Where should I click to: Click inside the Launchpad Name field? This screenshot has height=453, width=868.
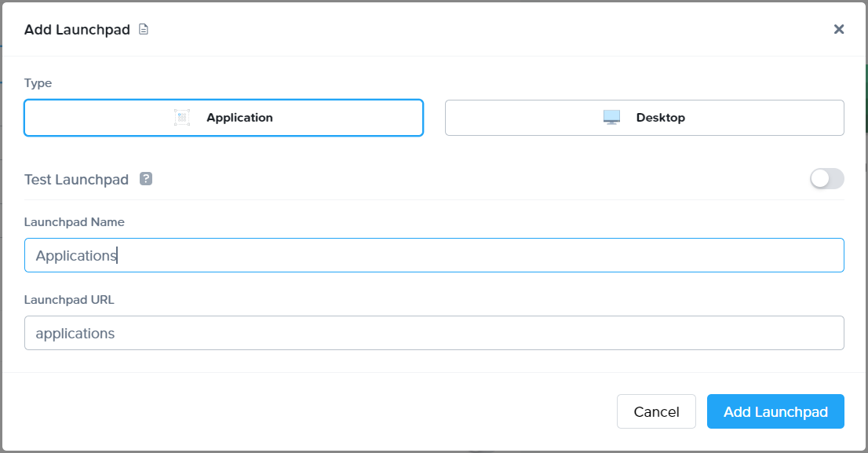click(434, 254)
